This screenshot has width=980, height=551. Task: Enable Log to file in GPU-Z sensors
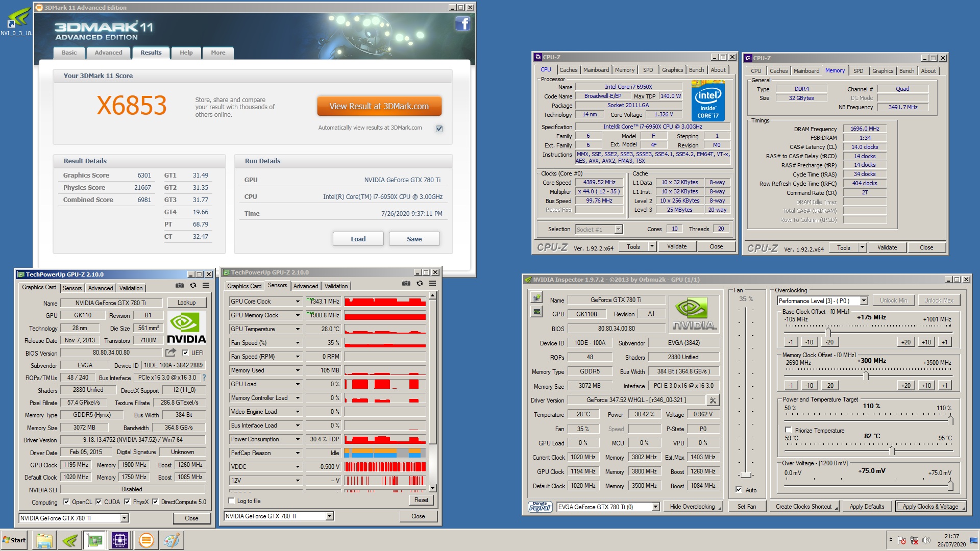[232, 501]
